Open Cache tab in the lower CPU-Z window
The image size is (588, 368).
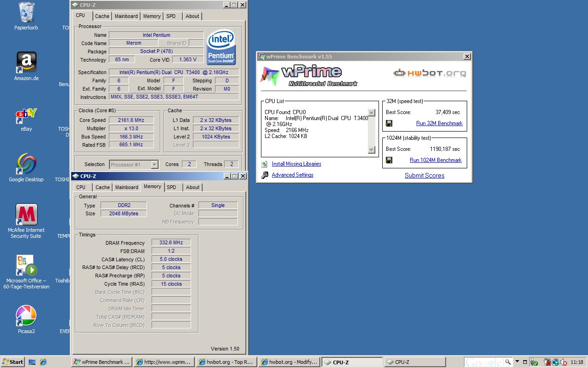pyautogui.click(x=102, y=187)
